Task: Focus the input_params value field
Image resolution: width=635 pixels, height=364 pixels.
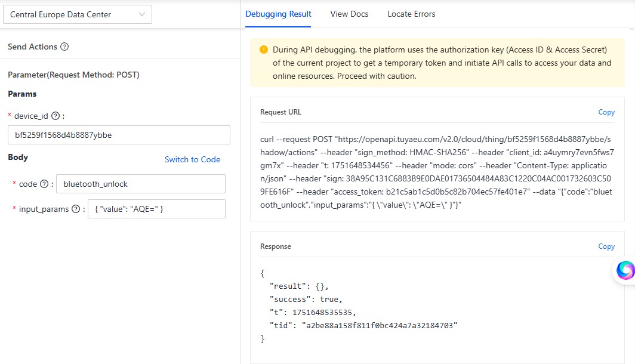Action: [x=157, y=209]
